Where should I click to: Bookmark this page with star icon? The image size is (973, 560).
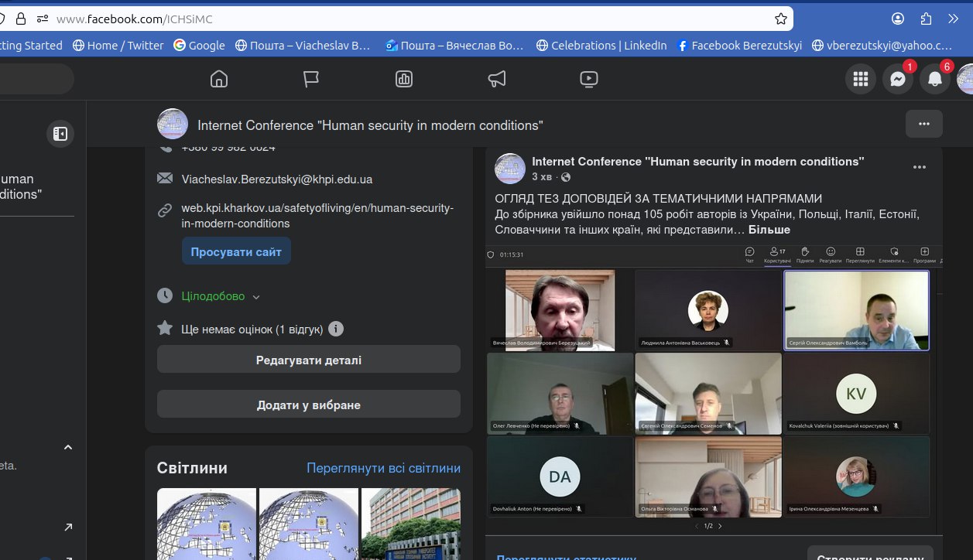781,19
